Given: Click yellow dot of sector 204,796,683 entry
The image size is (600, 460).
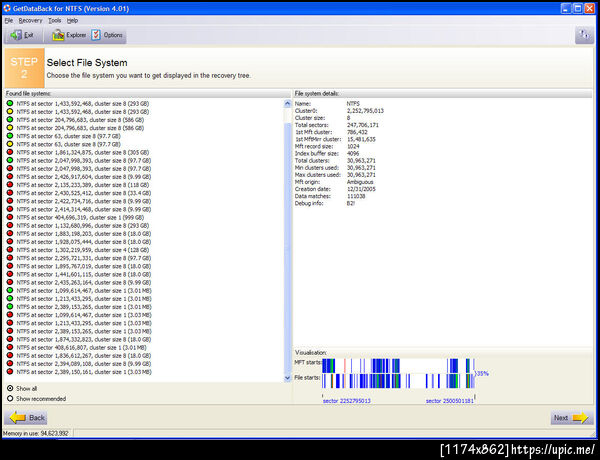Looking at the screenshot, I should [10, 128].
